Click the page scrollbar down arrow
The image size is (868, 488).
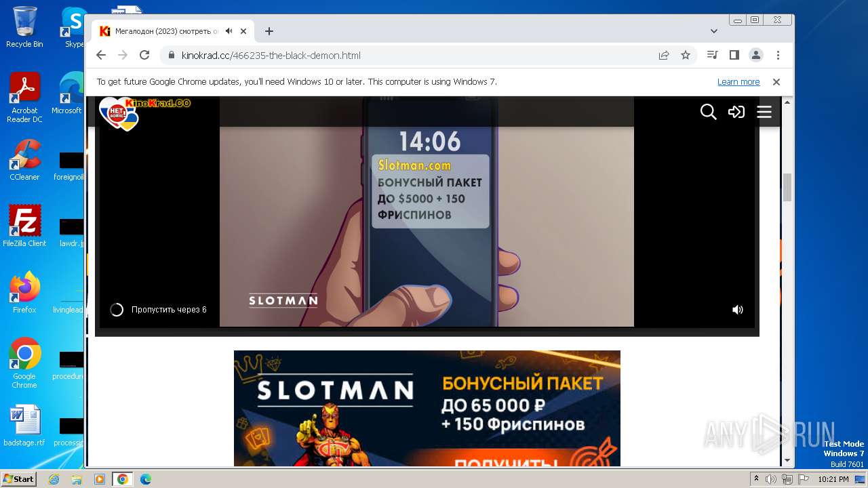(787, 460)
